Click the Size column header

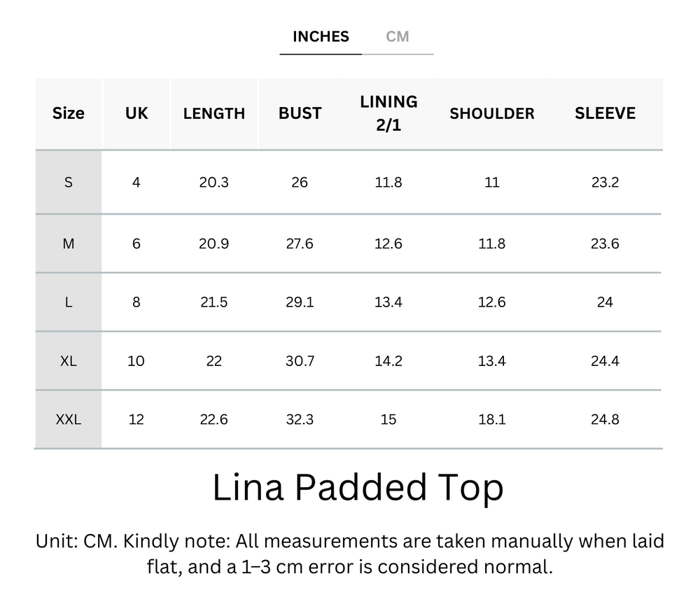68,113
